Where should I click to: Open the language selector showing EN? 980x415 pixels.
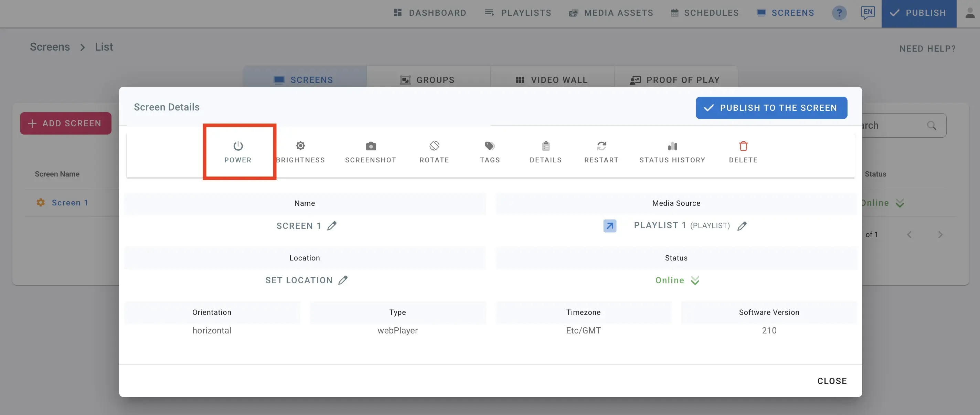coord(868,12)
